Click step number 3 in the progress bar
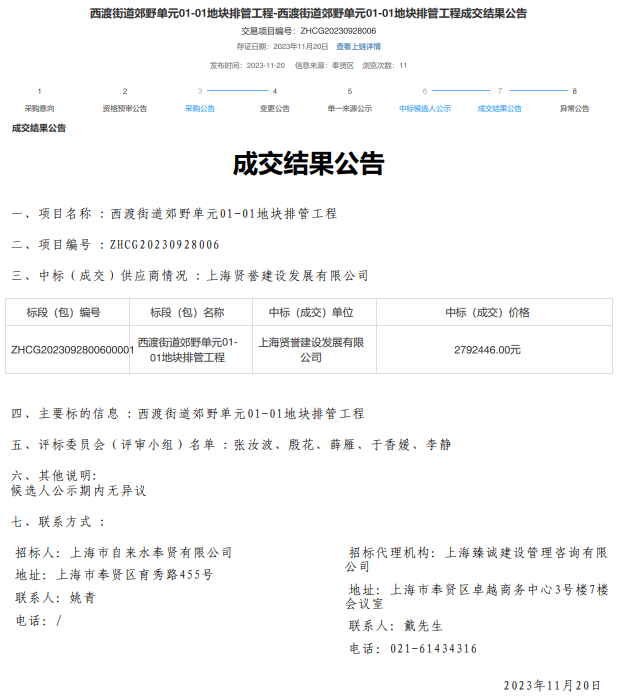 [x=200, y=91]
